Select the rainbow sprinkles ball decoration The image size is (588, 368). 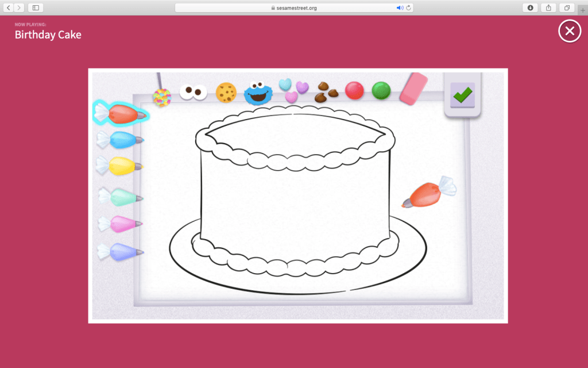pos(162,97)
